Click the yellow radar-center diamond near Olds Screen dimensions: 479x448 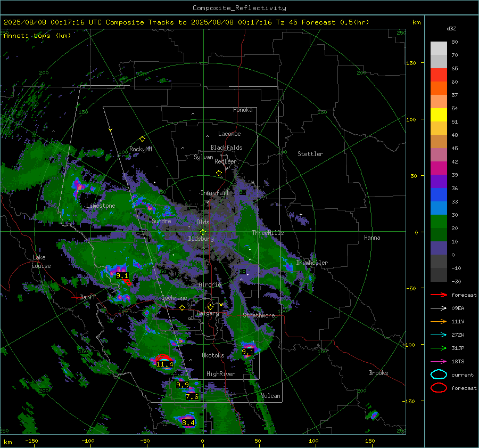point(203,232)
